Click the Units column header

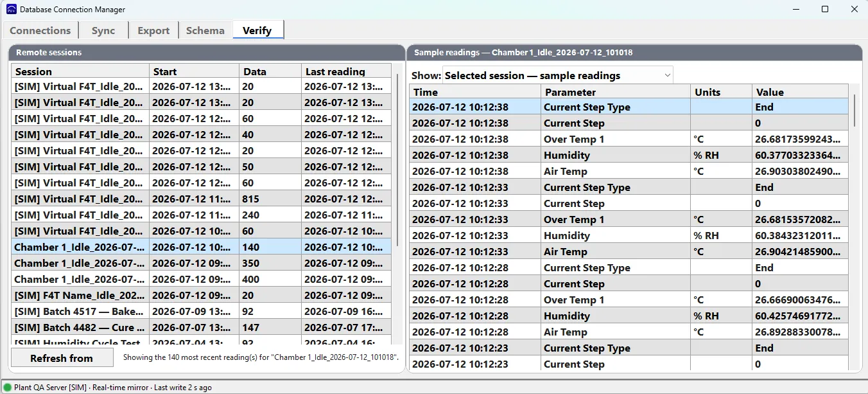(x=721, y=92)
